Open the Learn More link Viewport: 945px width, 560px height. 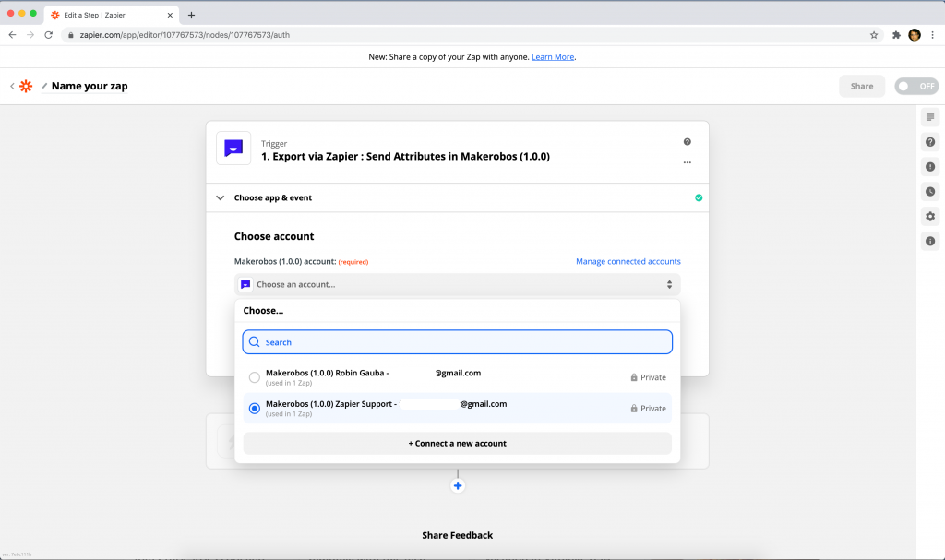pyautogui.click(x=553, y=56)
